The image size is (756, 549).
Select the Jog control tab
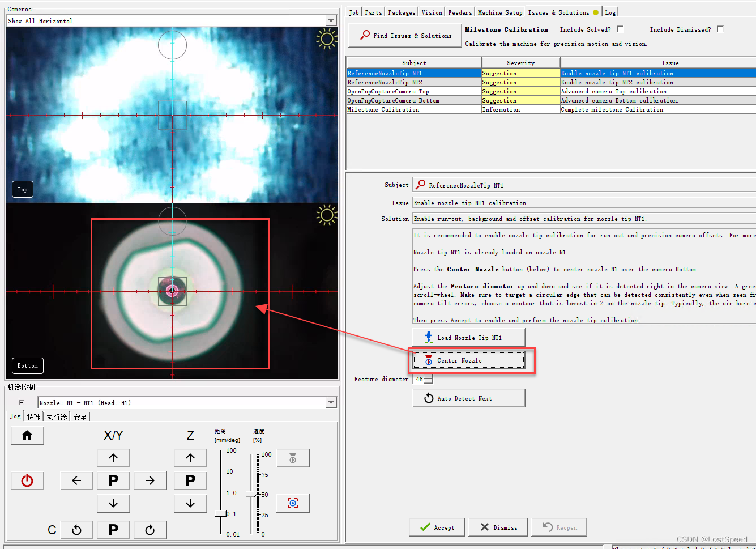coord(15,416)
